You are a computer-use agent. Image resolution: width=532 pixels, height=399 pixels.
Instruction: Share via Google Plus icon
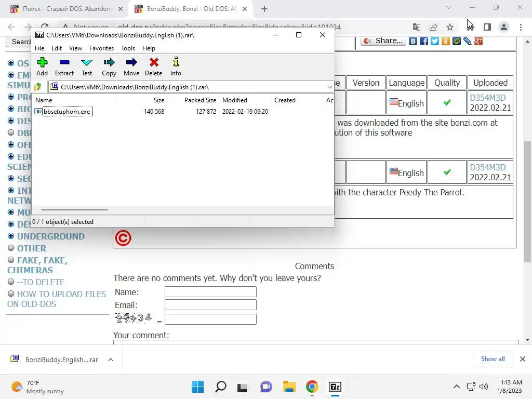[478, 41]
